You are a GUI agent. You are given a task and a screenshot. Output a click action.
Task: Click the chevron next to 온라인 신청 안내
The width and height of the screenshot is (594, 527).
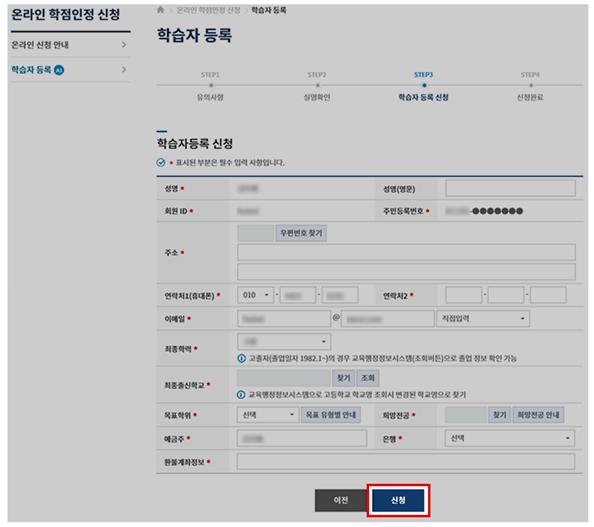point(124,45)
